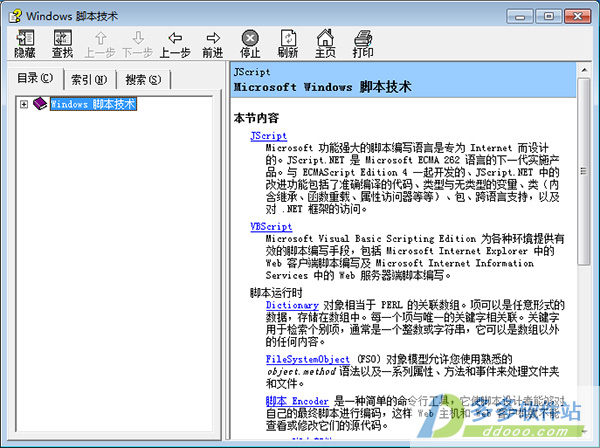Viewport: 600px width, 448px height.
Task: Switch to the 索引(N) tab
Action: tap(89, 80)
